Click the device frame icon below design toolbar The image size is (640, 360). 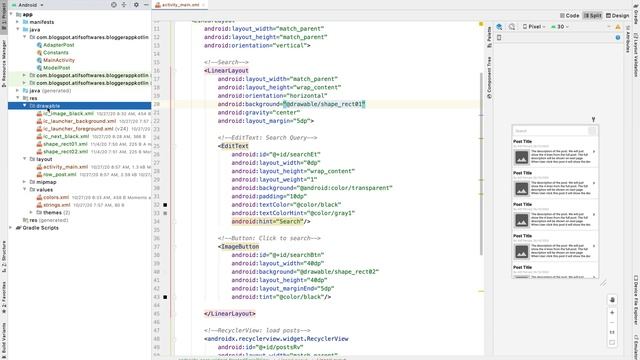tap(499, 38)
